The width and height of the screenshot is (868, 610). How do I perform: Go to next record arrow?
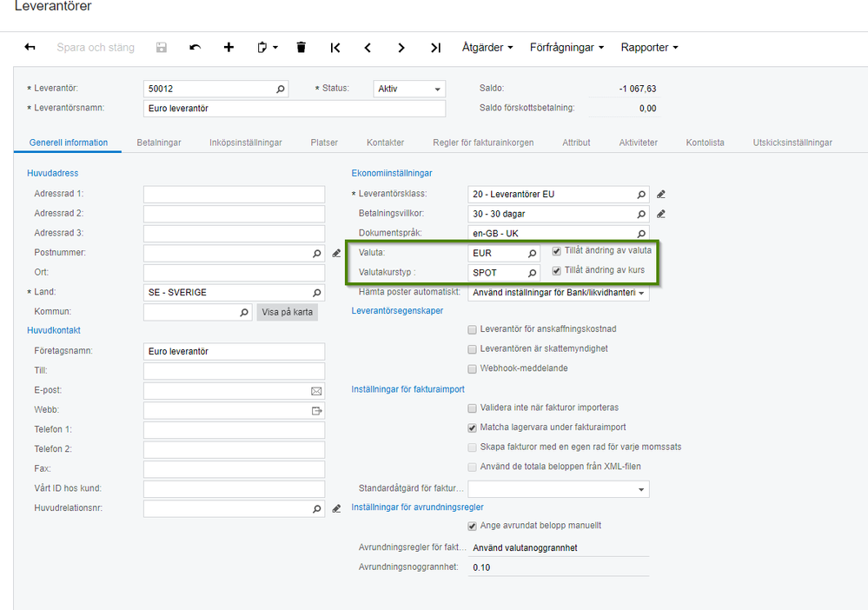click(401, 48)
